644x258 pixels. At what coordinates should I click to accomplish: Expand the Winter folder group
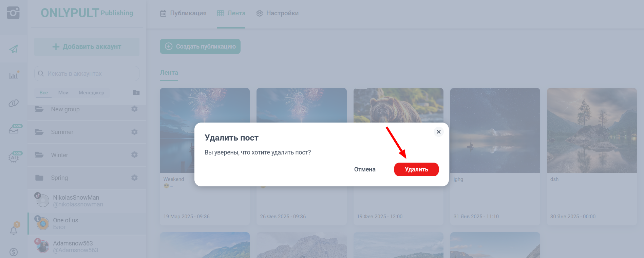click(x=59, y=155)
